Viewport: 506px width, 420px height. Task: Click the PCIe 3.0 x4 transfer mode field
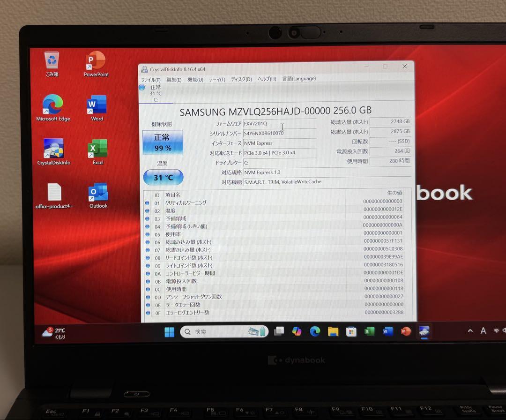pyautogui.click(x=279, y=153)
